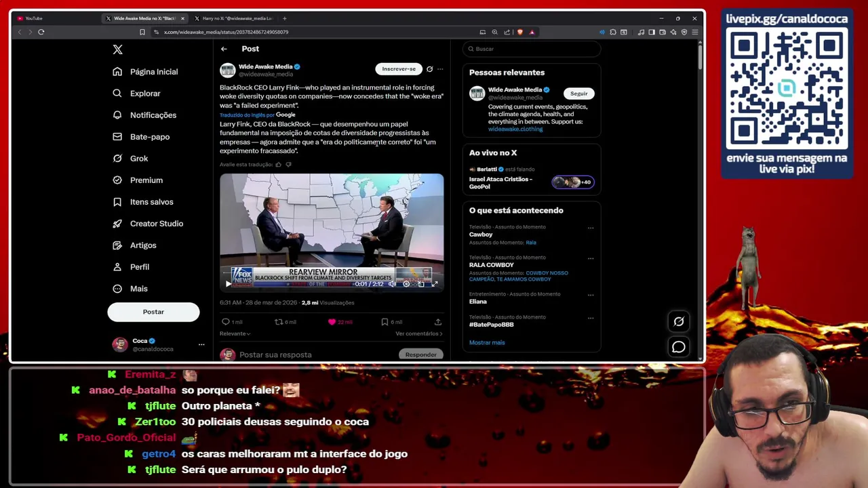Open options for Eliana trend

click(591, 295)
